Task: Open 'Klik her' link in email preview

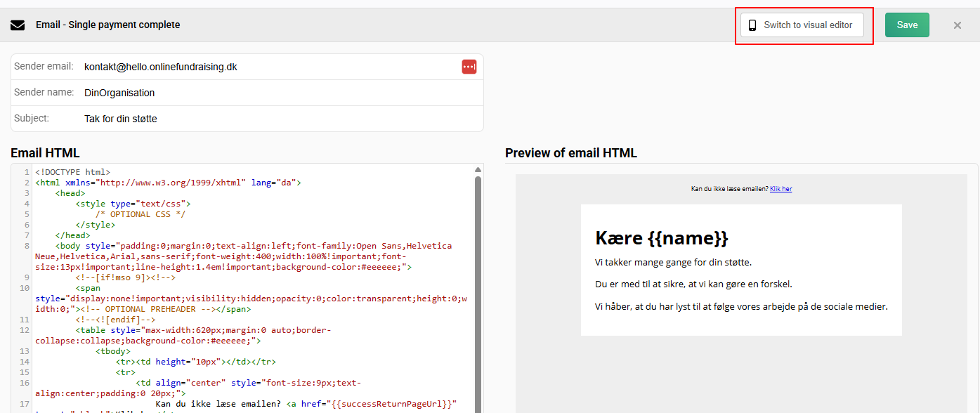Action: pyautogui.click(x=780, y=189)
